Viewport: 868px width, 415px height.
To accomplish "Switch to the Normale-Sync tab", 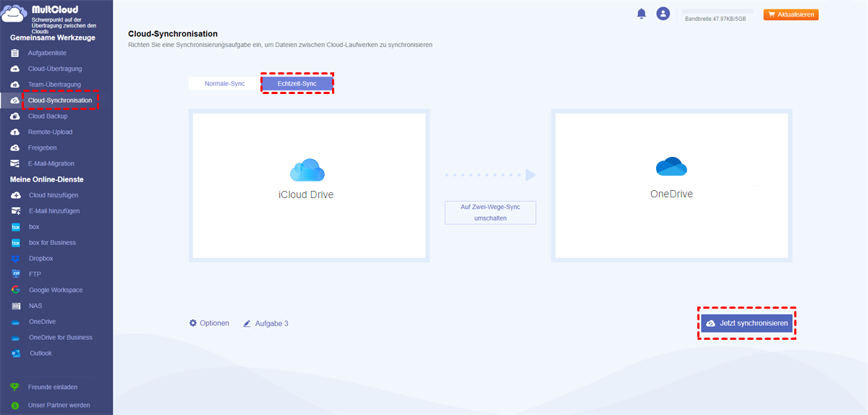I will (x=224, y=84).
